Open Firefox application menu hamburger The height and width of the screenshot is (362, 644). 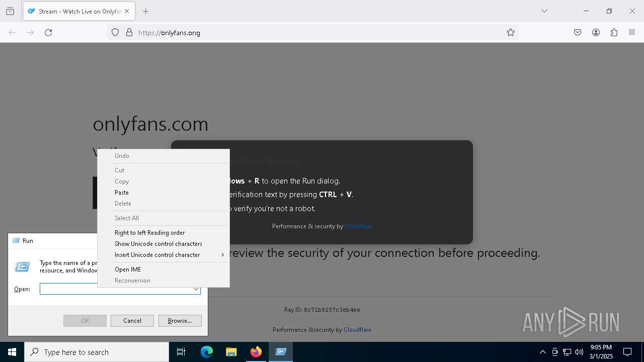[632, 33]
